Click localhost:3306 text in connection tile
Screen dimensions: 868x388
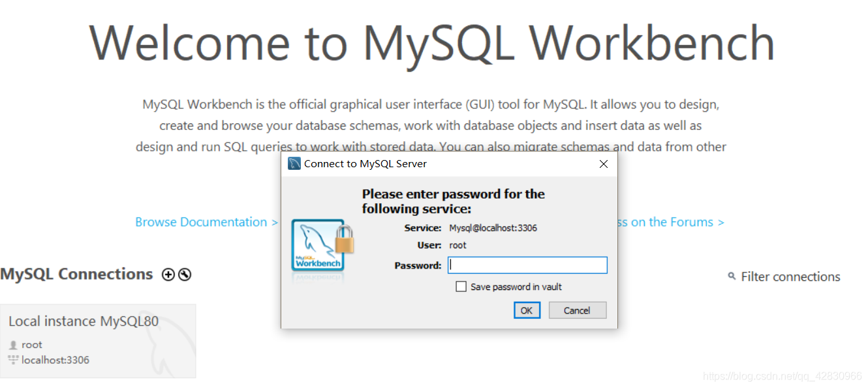coord(55,360)
